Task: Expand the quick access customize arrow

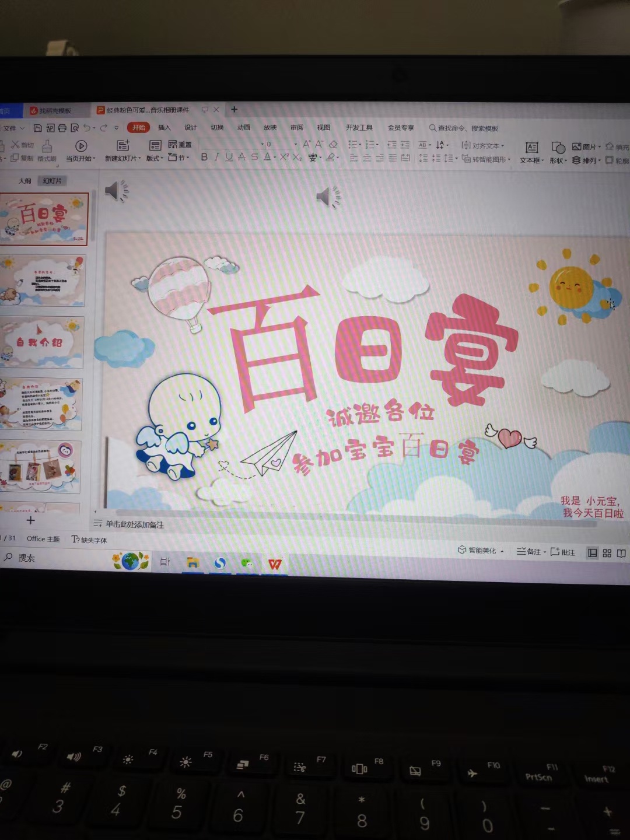Action: click(x=116, y=128)
